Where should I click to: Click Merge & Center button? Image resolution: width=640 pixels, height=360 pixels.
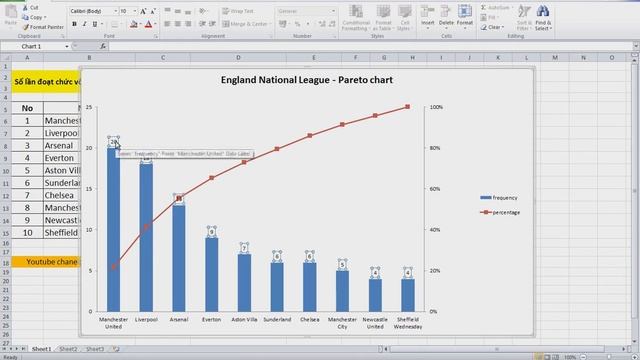[x=247, y=24]
